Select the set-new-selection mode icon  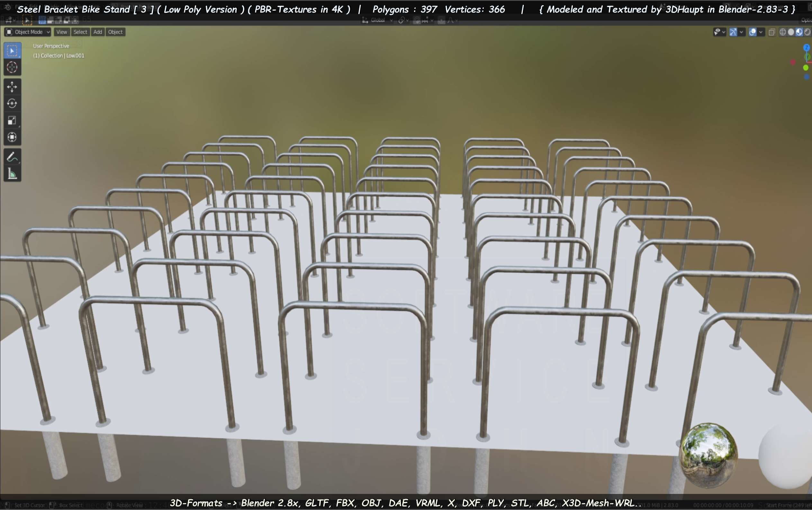42,20
